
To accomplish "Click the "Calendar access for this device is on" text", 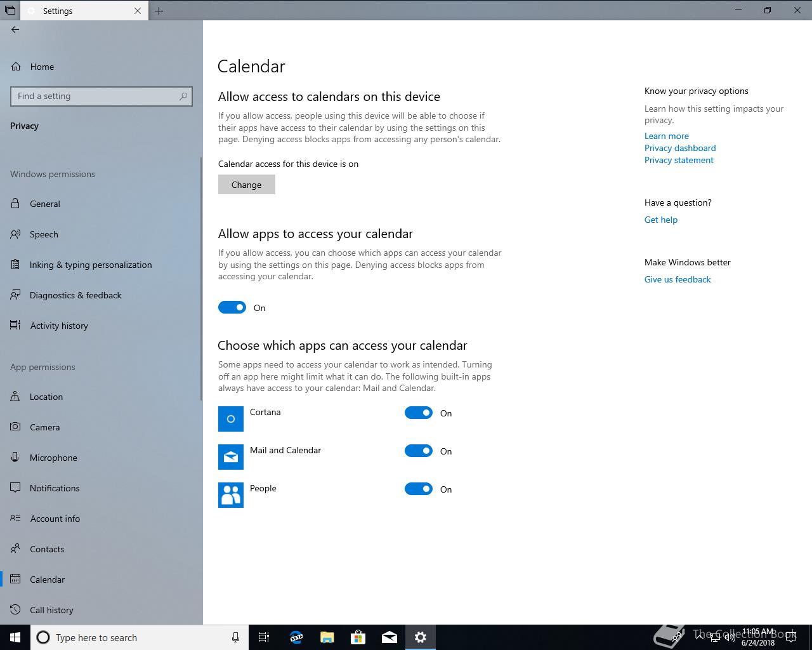I will point(288,164).
